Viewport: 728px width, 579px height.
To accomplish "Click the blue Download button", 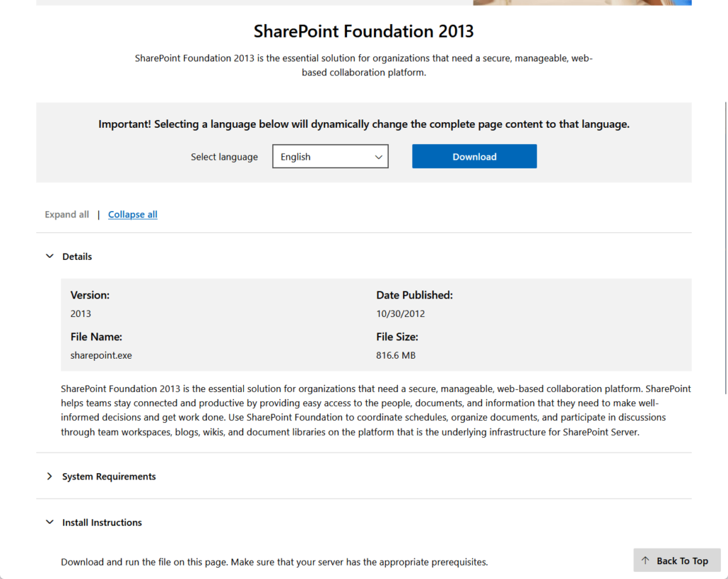I will [474, 156].
